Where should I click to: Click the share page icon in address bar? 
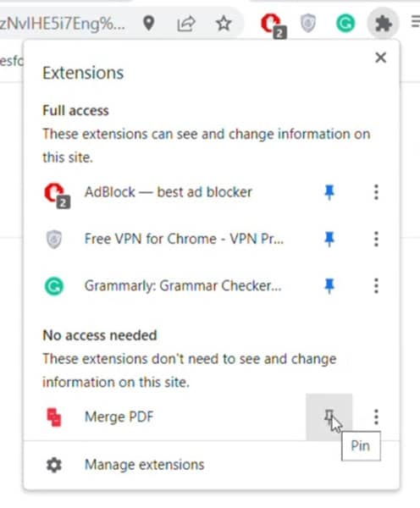pos(186,24)
